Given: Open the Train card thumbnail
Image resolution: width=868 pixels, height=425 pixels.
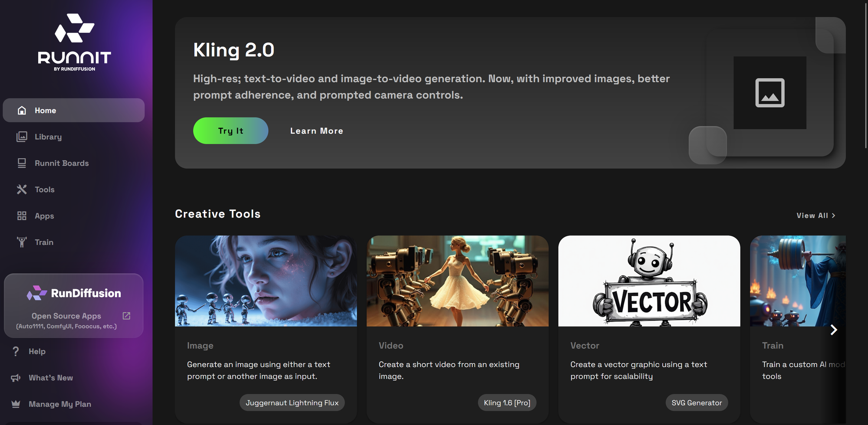Looking at the screenshot, I should (798, 281).
